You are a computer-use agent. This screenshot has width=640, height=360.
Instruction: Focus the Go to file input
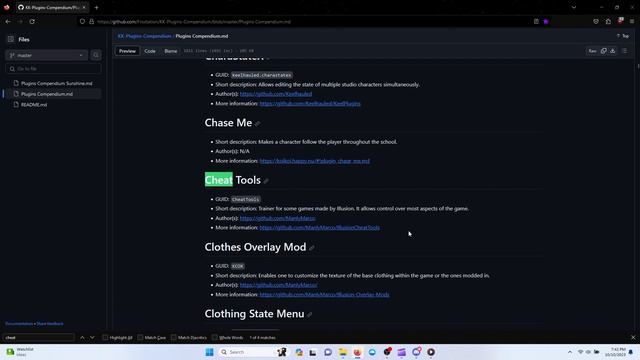(x=53, y=69)
